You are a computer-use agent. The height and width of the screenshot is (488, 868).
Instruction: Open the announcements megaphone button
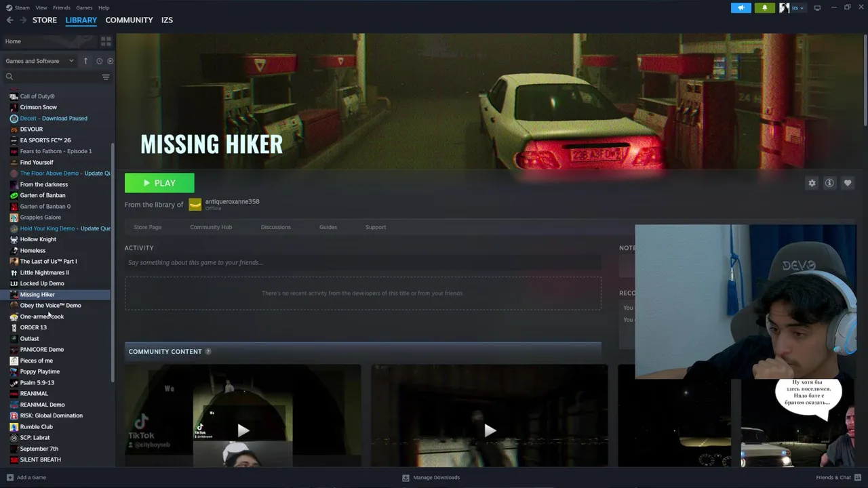(x=741, y=7)
